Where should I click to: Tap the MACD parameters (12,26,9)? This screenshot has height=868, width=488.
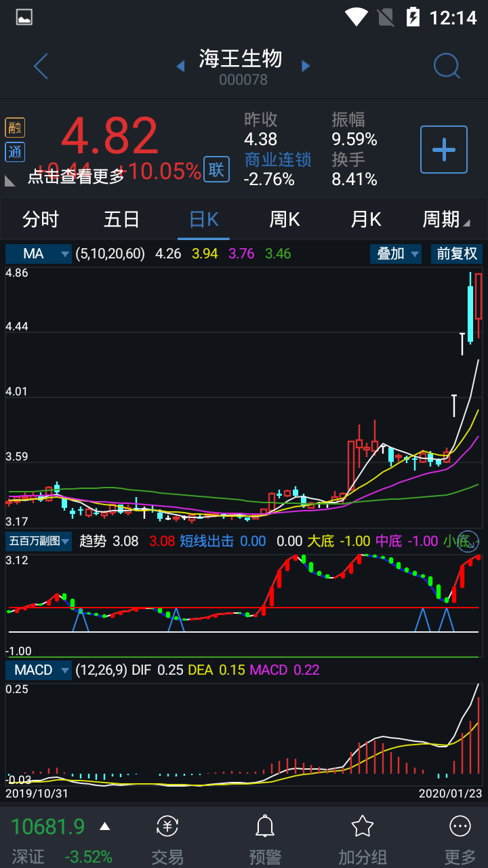point(101,670)
